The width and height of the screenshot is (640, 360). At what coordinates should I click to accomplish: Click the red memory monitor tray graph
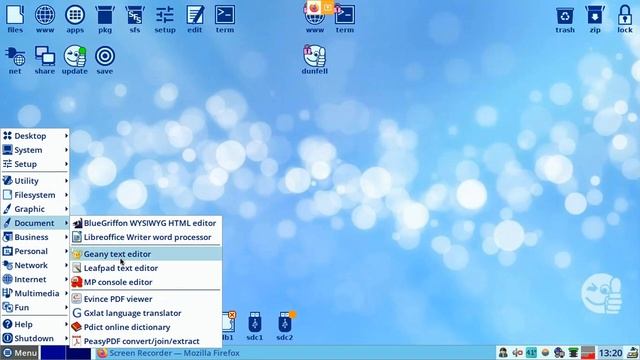click(x=588, y=353)
